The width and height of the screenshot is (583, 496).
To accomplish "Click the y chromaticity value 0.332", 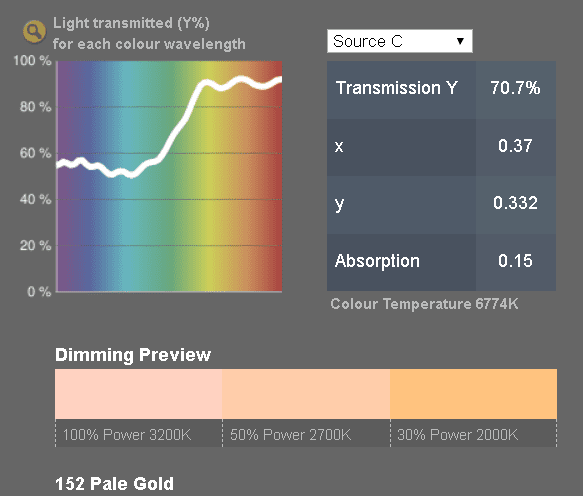I will click(515, 203).
